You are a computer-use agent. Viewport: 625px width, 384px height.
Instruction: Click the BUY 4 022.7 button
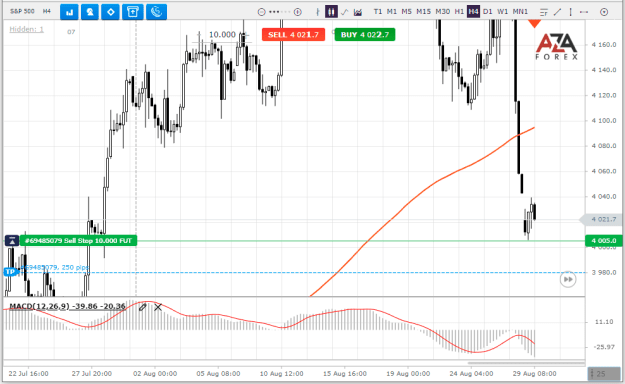pyautogui.click(x=365, y=35)
